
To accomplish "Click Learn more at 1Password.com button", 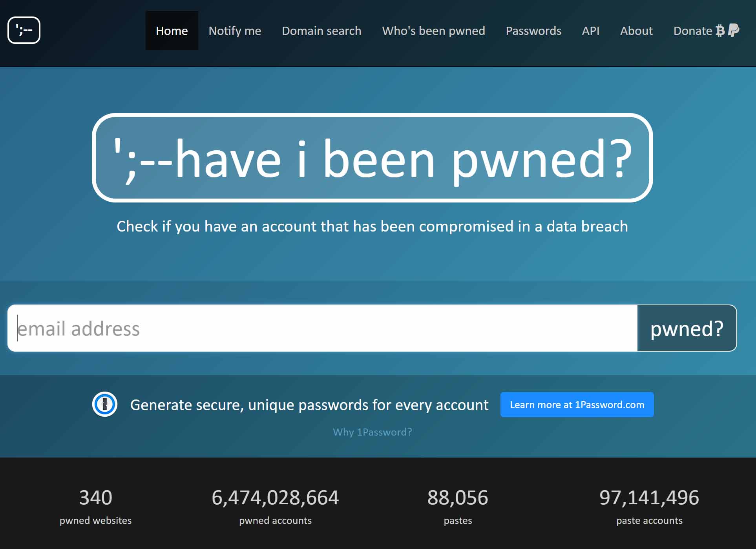I will [577, 405].
